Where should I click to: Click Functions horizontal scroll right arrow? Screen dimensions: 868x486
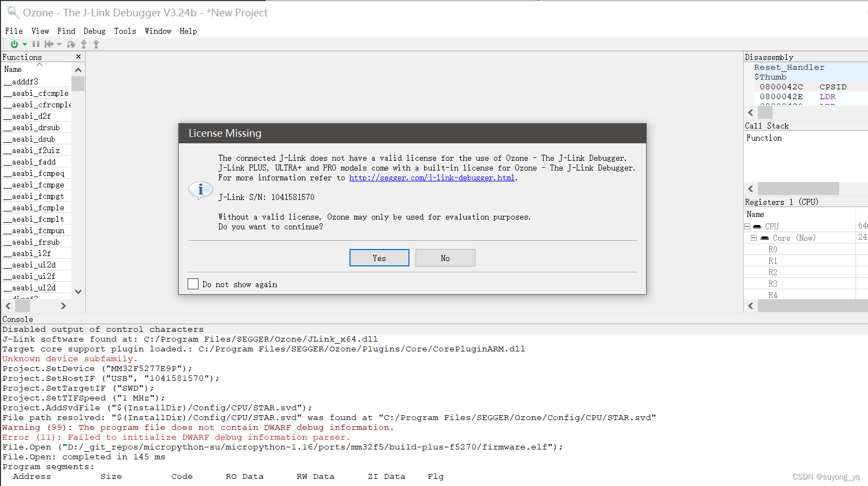click(63, 306)
